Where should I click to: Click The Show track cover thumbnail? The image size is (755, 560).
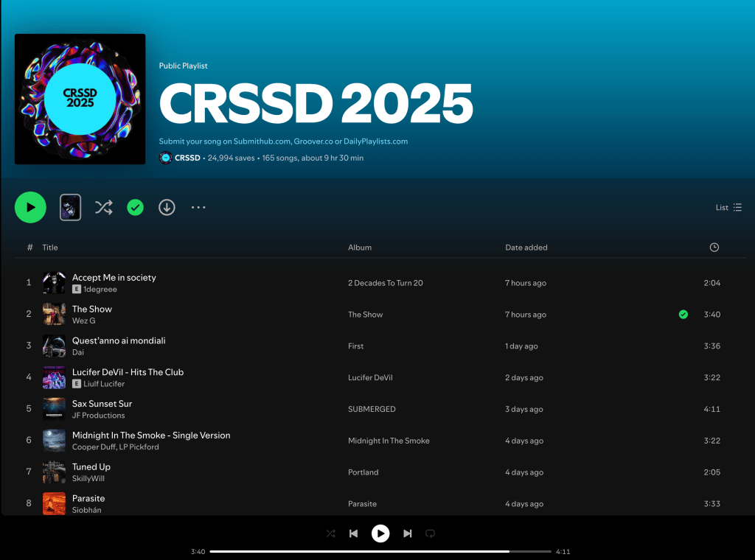click(x=54, y=315)
